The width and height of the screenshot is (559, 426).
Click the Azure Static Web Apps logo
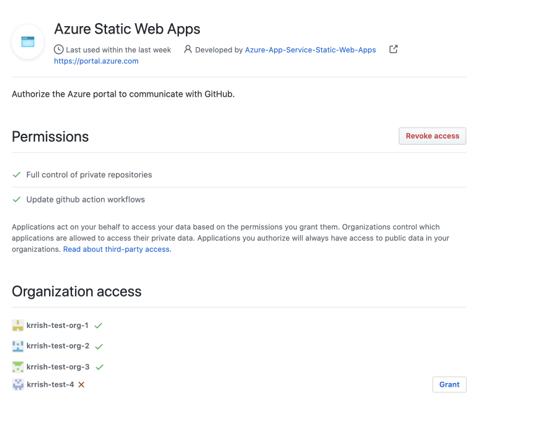28,42
